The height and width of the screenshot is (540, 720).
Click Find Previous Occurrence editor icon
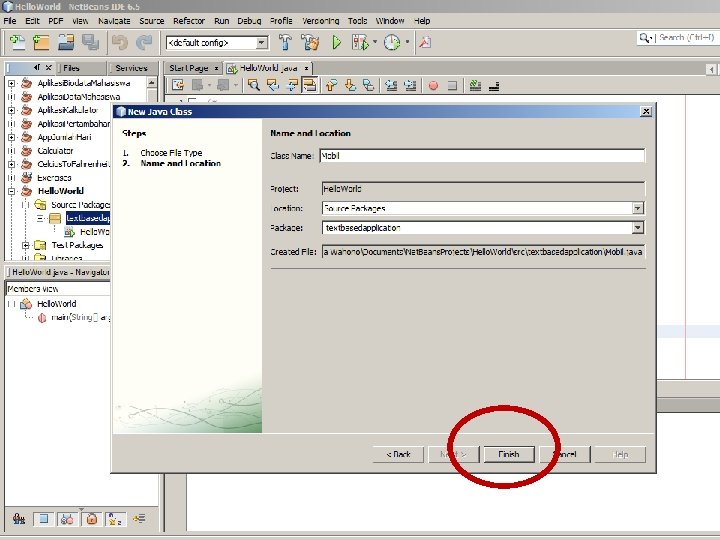pyautogui.click(x=273, y=85)
